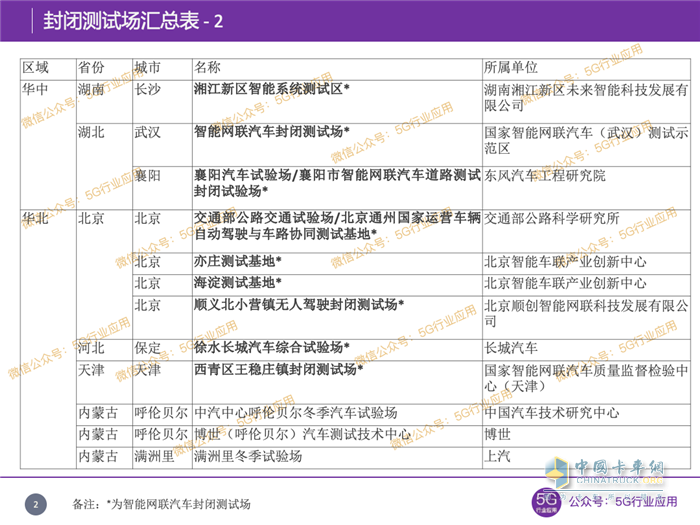
Task: Click 天津 in the 城市 column
Action: point(162,382)
